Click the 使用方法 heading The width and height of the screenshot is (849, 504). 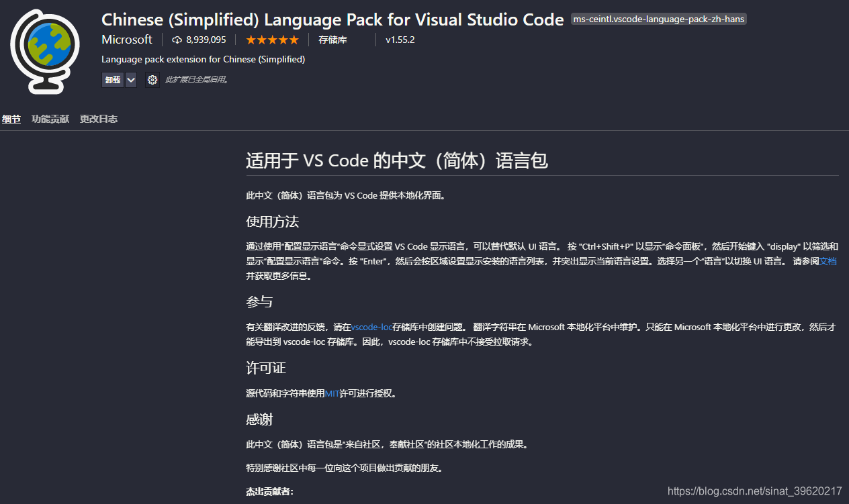pyautogui.click(x=272, y=221)
